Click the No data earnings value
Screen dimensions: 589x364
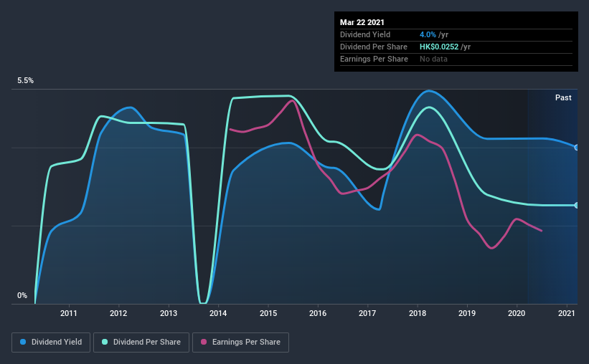[x=433, y=59]
